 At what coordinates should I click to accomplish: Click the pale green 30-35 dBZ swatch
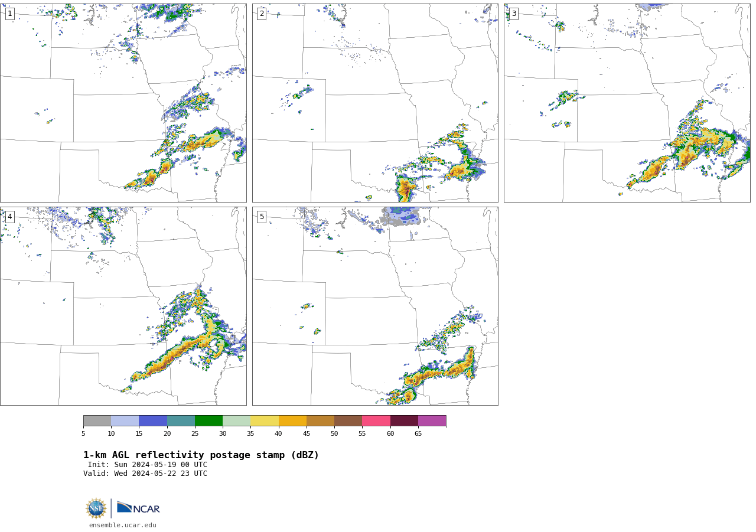tap(236, 420)
